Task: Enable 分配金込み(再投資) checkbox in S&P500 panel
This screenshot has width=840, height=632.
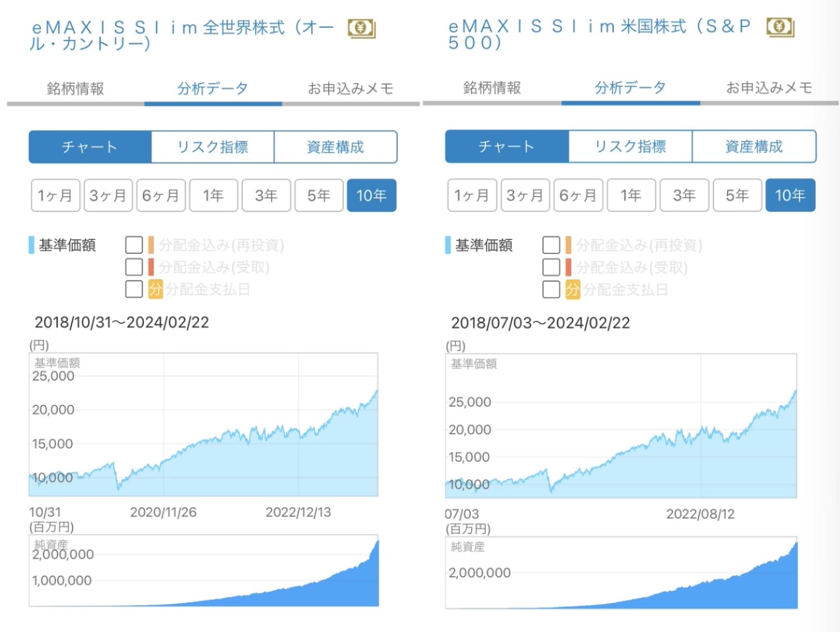Action: [x=551, y=245]
